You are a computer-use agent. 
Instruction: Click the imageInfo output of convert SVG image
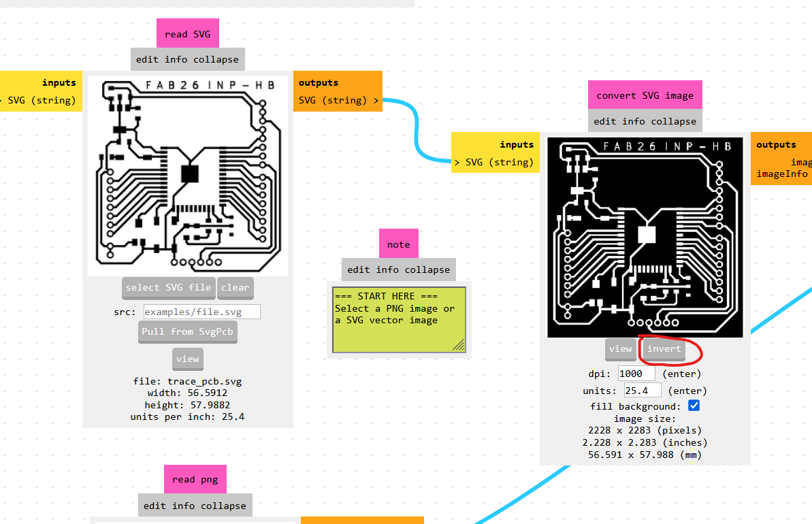[x=783, y=174]
